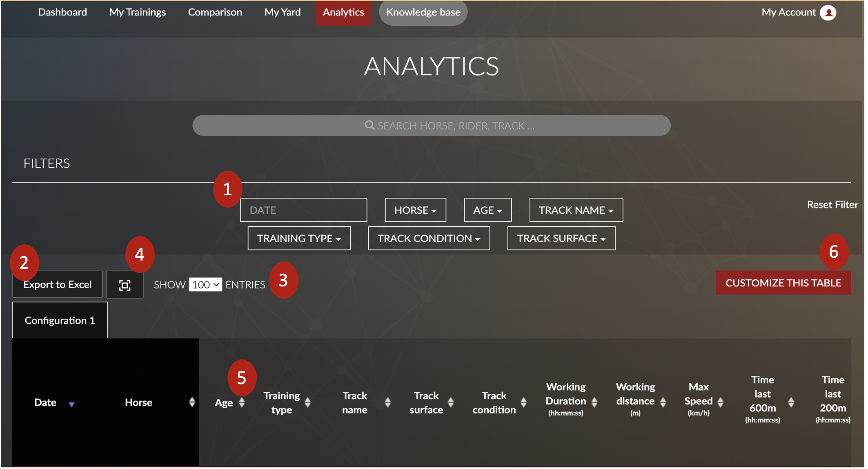Sort by Working Duration column arrows
Viewport: 868px width, 469px height.
point(594,402)
